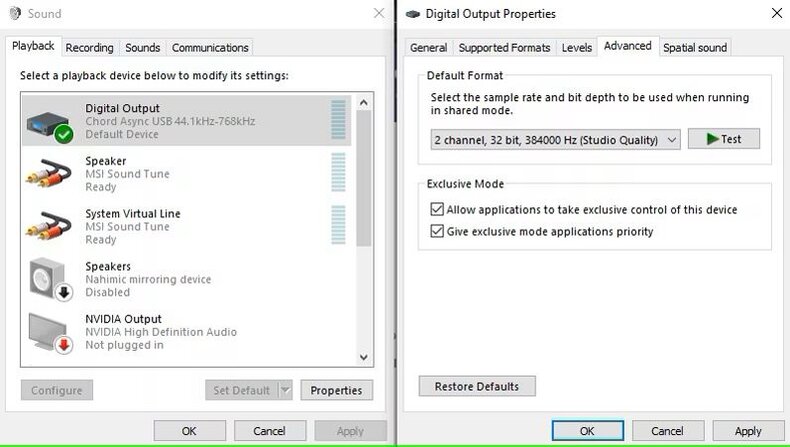790x447 pixels.
Task: Click the 'Not plugged in' status text
Action: click(x=124, y=345)
